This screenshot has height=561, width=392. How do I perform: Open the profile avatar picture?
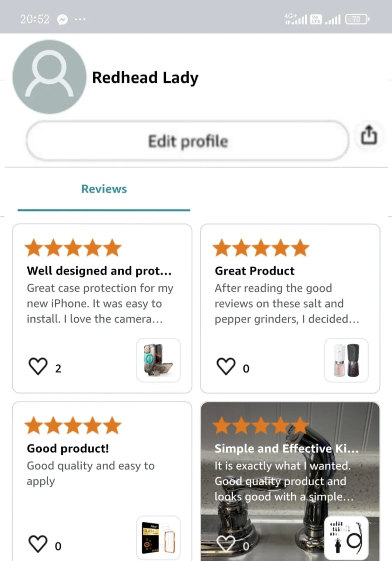(x=49, y=77)
